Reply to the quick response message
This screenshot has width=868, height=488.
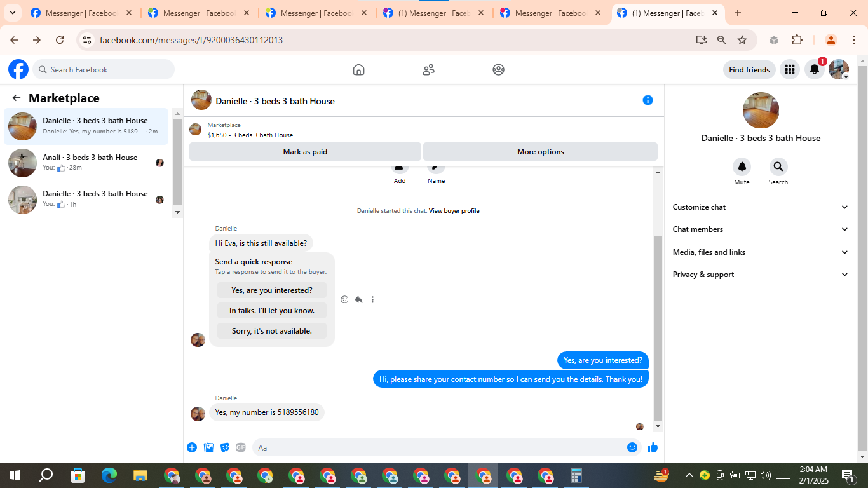(358, 299)
